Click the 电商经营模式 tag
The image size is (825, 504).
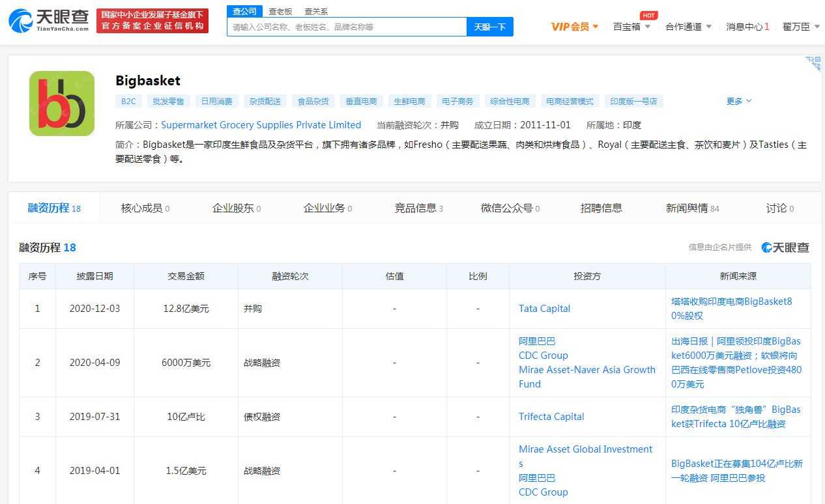(x=570, y=101)
